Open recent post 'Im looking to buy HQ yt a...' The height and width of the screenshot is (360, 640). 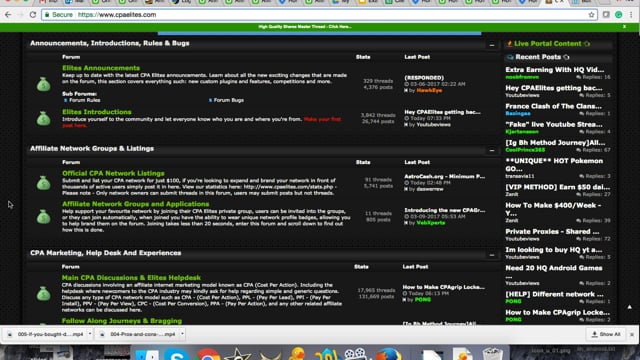553,250
